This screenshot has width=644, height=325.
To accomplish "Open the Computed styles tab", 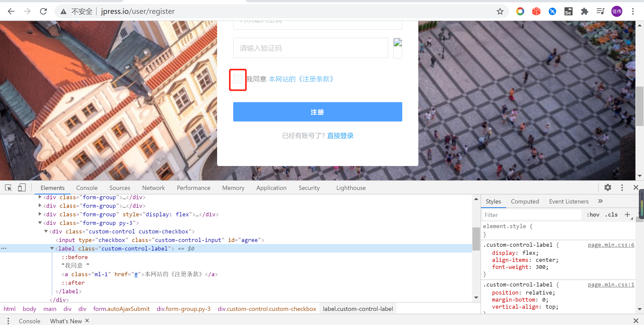I will 525,201.
